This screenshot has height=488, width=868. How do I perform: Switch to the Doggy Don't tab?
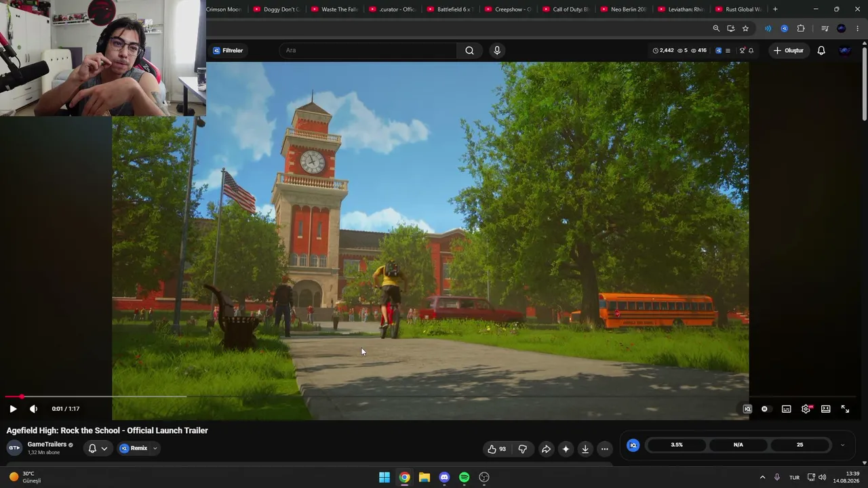pyautogui.click(x=277, y=9)
